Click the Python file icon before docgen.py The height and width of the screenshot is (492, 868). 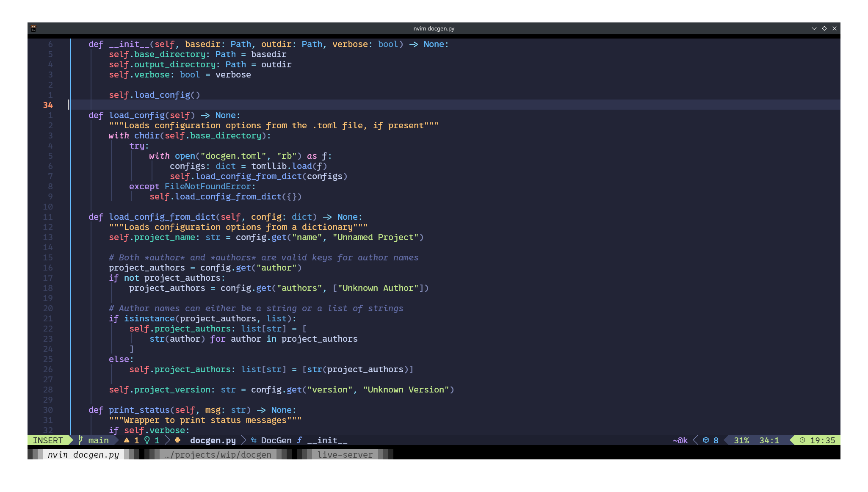click(x=178, y=440)
